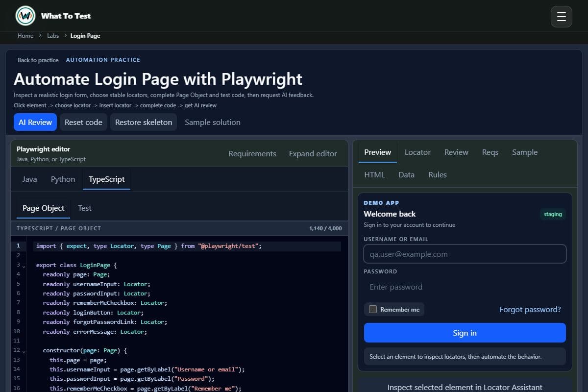The width and height of the screenshot is (588, 392).
Task: Click the AUTOMATION PRACTICE label
Action: pos(103,60)
